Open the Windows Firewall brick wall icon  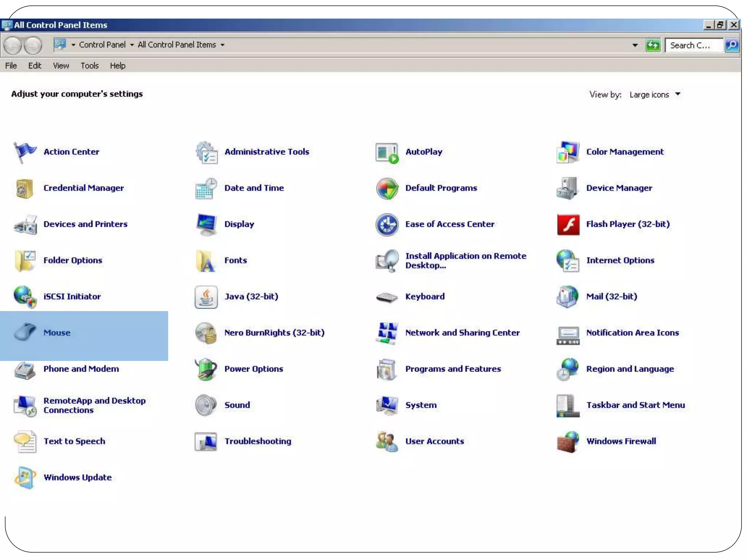[x=568, y=441]
